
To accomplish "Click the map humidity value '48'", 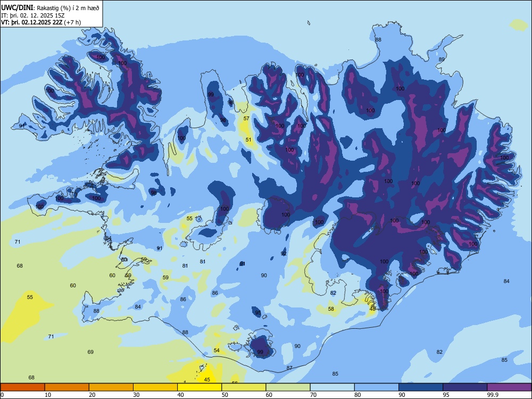I will coord(372,309).
